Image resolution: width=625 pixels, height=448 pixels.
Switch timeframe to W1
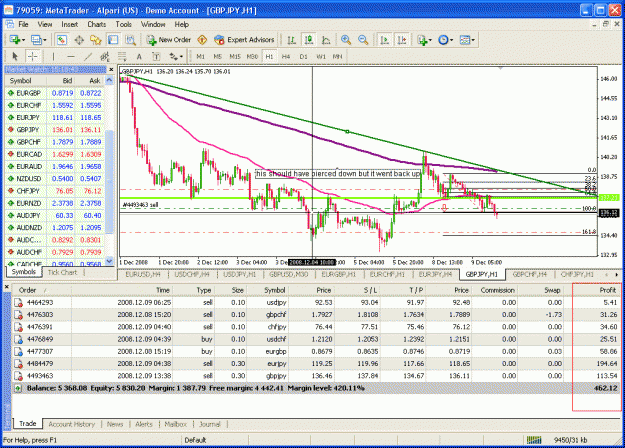[x=321, y=57]
